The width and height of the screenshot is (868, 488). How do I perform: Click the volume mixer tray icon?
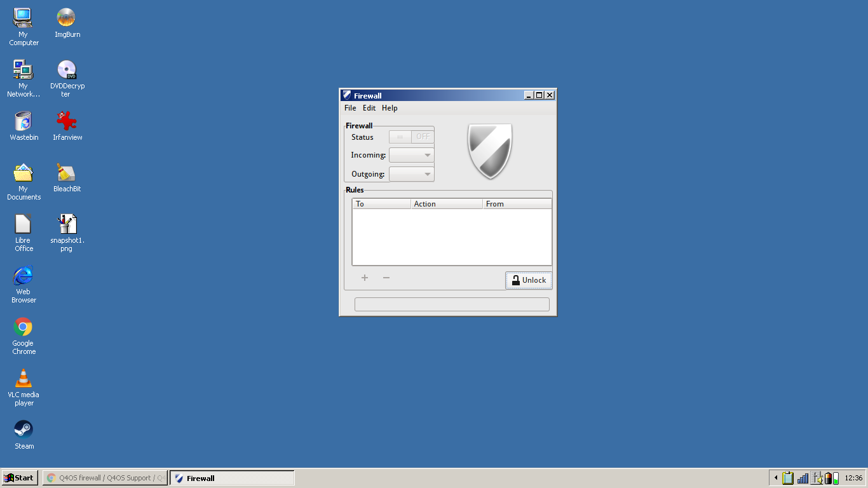(x=817, y=478)
